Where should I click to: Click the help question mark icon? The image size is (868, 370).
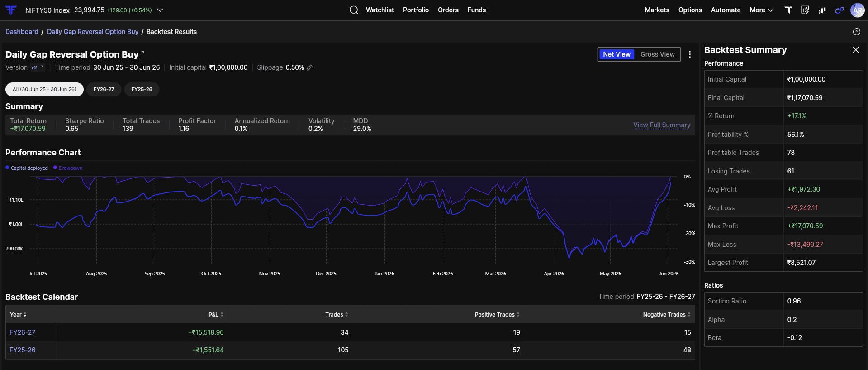coord(856,32)
